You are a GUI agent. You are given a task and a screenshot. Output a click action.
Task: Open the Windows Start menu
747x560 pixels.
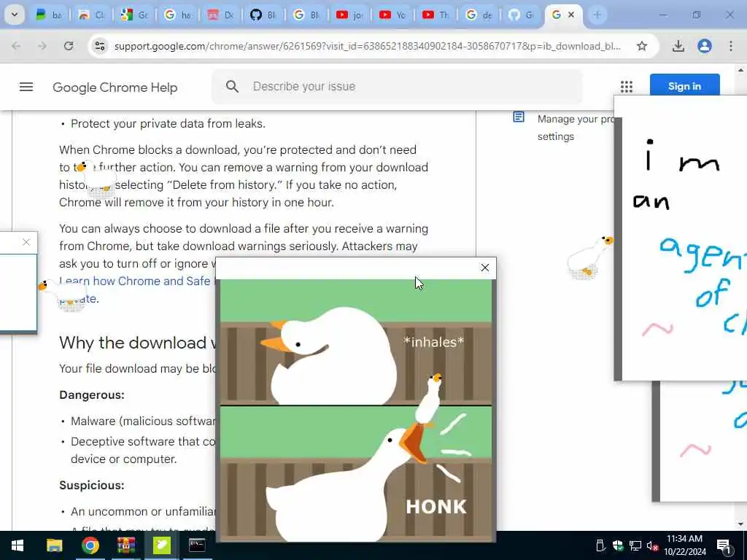[x=18, y=545]
